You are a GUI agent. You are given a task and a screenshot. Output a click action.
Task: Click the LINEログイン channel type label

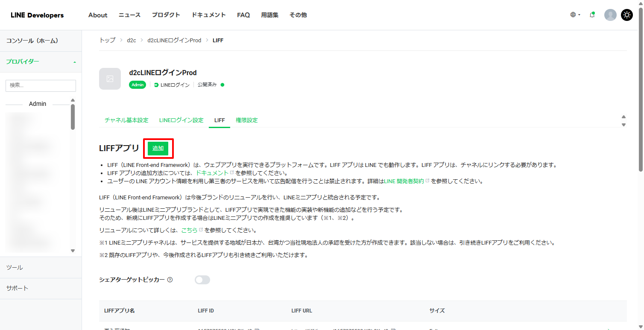tap(172, 85)
